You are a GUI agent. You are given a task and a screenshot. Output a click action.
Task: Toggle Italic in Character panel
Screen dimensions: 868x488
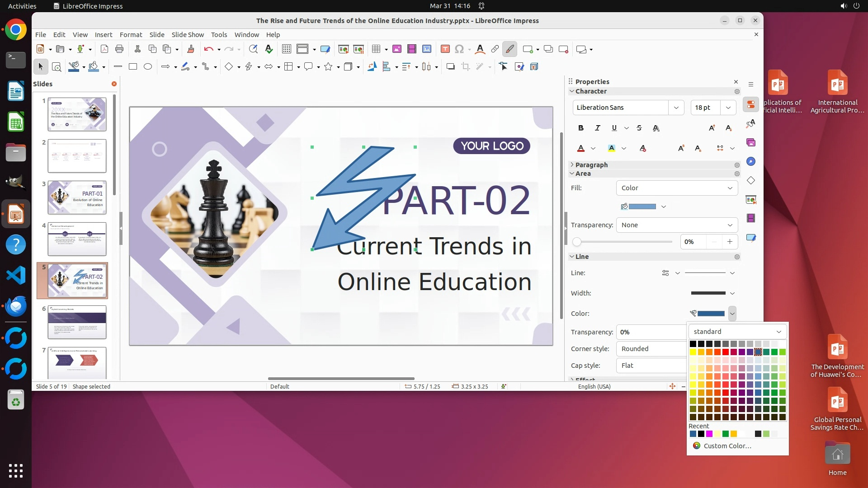click(x=597, y=128)
